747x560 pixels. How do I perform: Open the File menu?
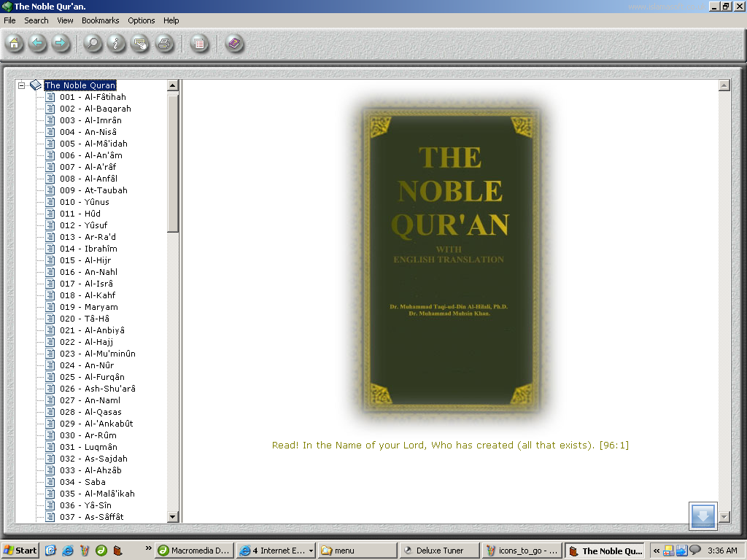pyautogui.click(x=9, y=20)
